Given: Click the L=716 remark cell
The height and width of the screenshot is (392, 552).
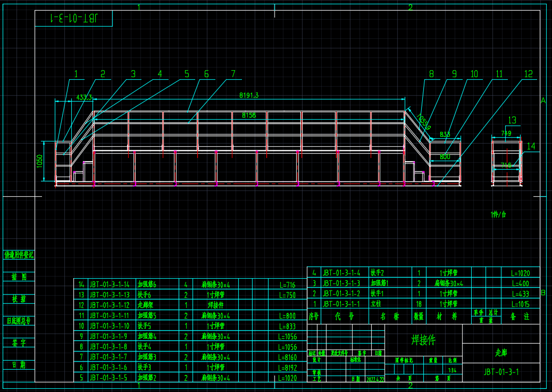Looking at the screenshot, I should click(288, 285).
